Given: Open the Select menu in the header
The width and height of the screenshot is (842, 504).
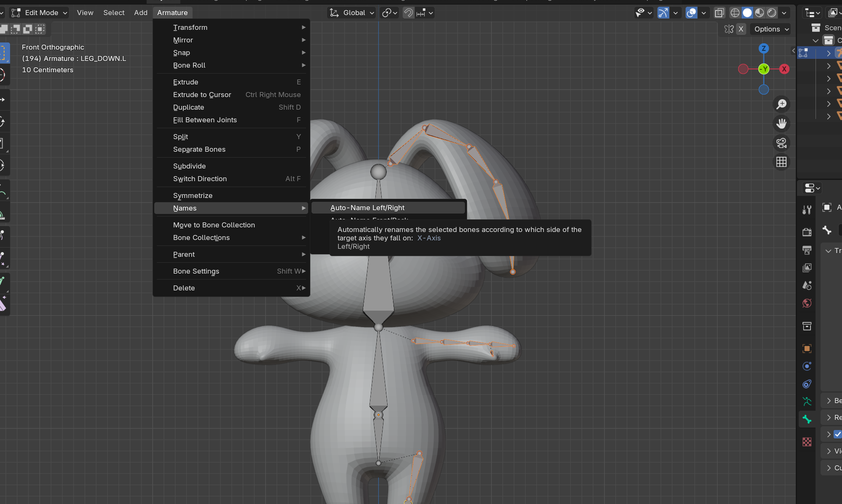Looking at the screenshot, I should tap(113, 13).
